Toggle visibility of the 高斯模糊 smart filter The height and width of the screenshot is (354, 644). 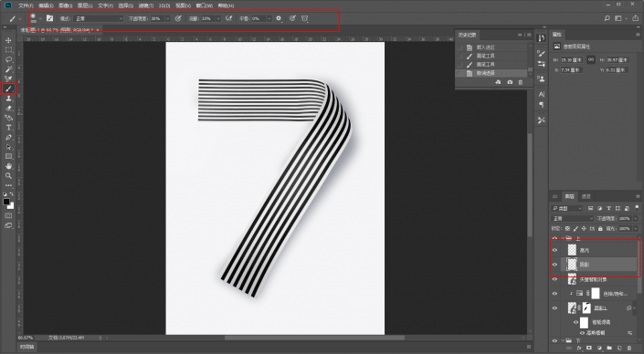pyautogui.click(x=582, y=333)
